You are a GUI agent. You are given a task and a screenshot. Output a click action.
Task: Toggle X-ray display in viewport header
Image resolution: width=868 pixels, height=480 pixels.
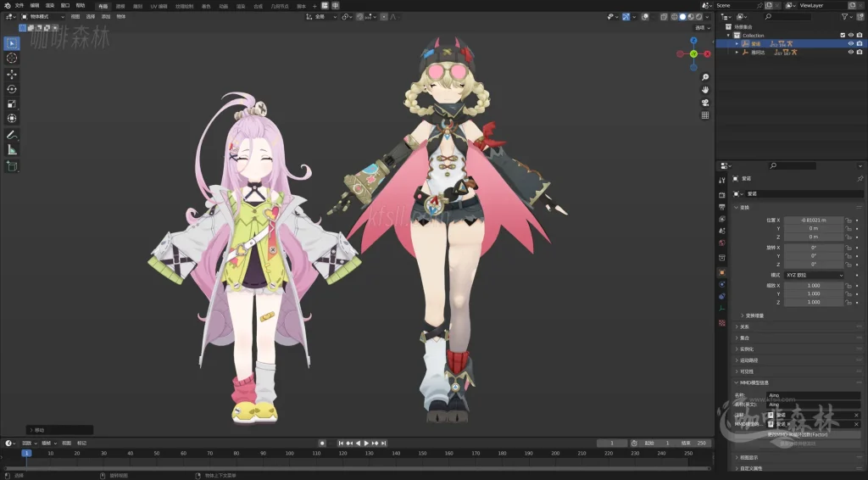665,17
